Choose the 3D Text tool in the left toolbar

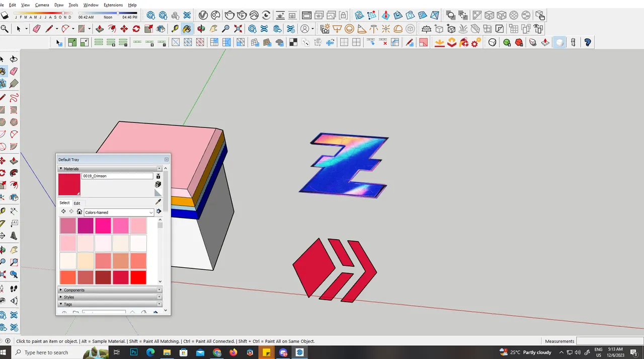14,236
